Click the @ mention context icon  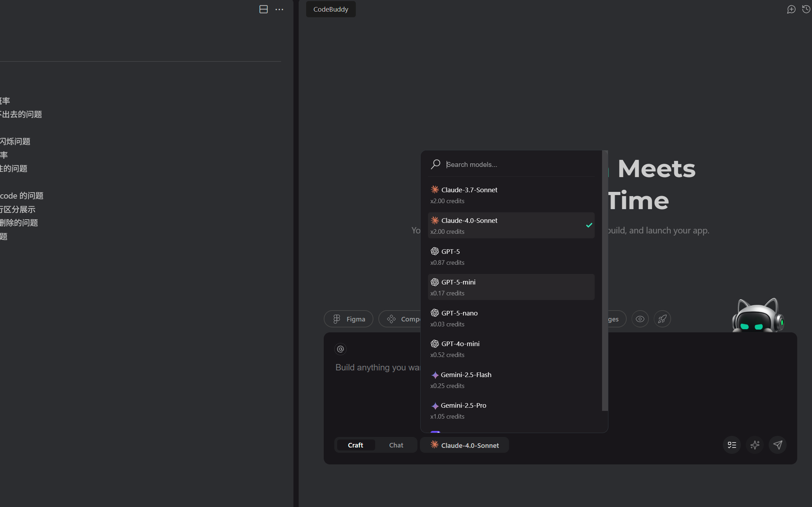(340, 349)
